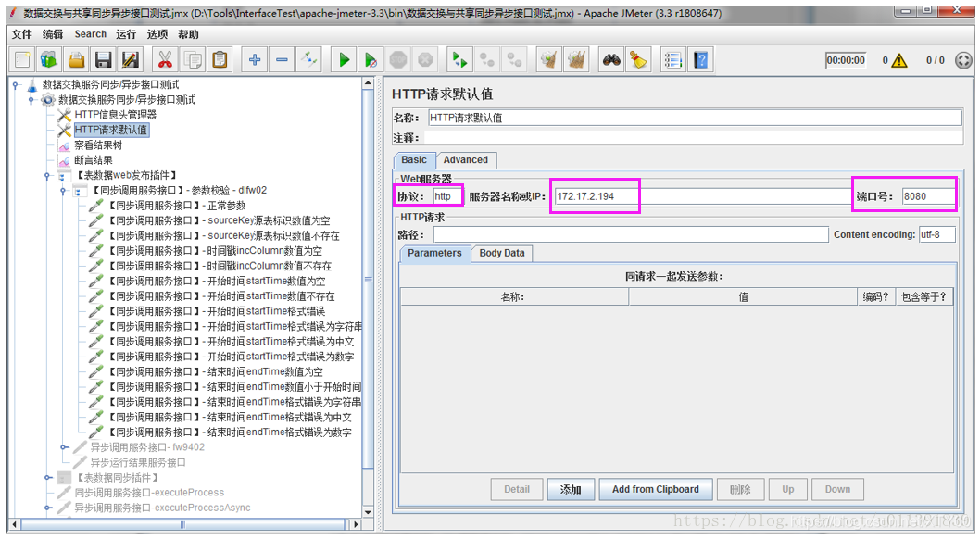The image size is (980, 539).
Task: Collapse the 【表数据web发布插件】 node toggle
Action: coord(47,176)
